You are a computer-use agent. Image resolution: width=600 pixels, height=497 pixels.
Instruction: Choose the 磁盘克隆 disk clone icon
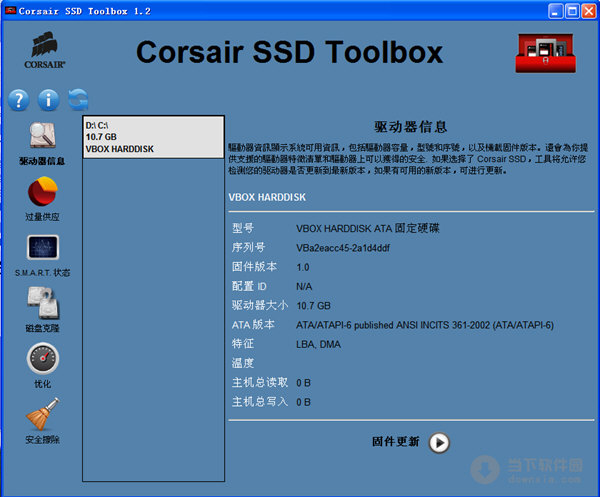tap(43, 301)
